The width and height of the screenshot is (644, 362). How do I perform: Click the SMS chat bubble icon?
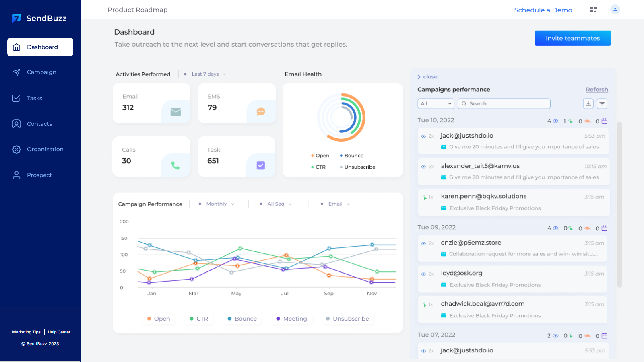[261, 112]
